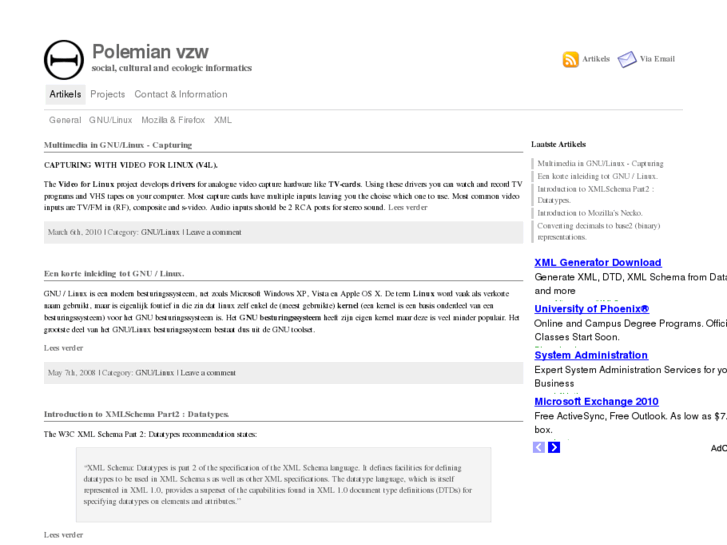Click the envelope email subscription icon
Screen dimensions: 727x545
tap(627, 59)
